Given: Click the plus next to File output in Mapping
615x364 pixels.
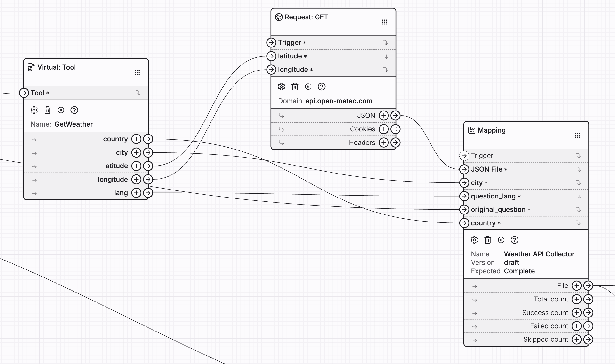Looking at the screenshot, I should (576, 285).
